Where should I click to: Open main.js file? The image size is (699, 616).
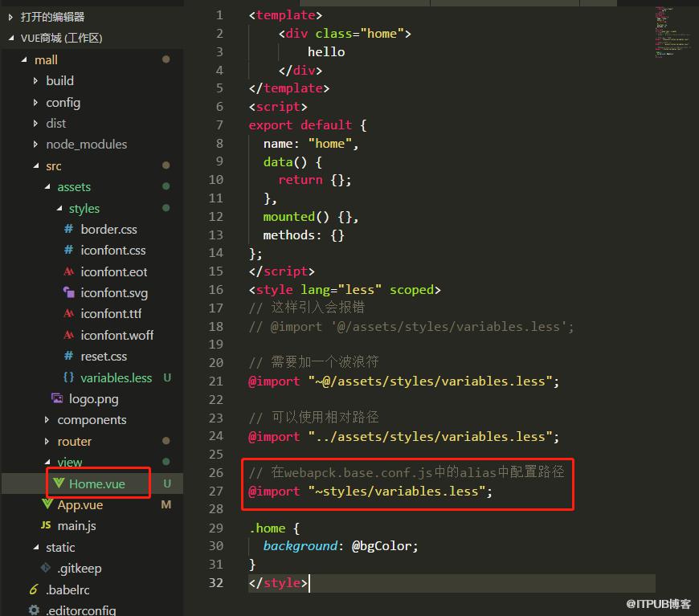point(76,526)
